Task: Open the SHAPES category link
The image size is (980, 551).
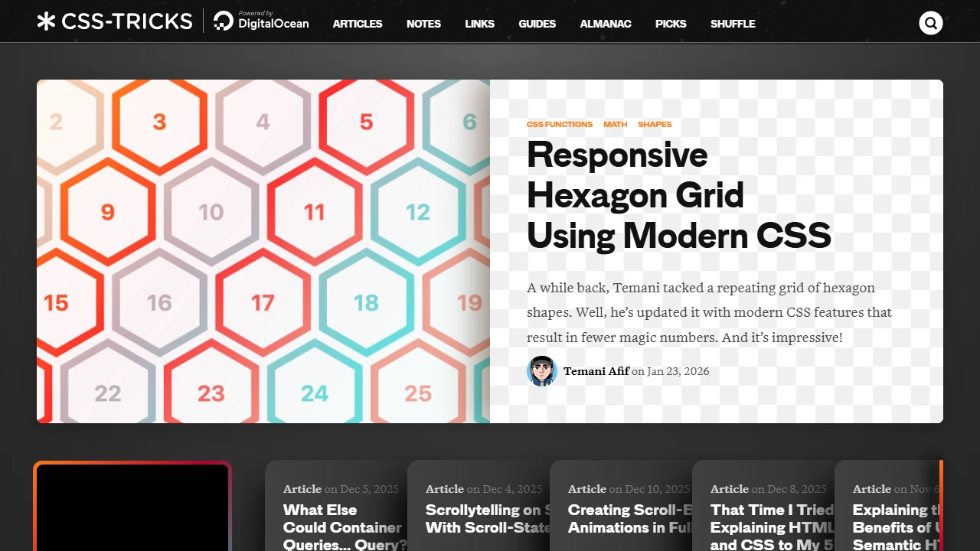Action: click(655, 124)
